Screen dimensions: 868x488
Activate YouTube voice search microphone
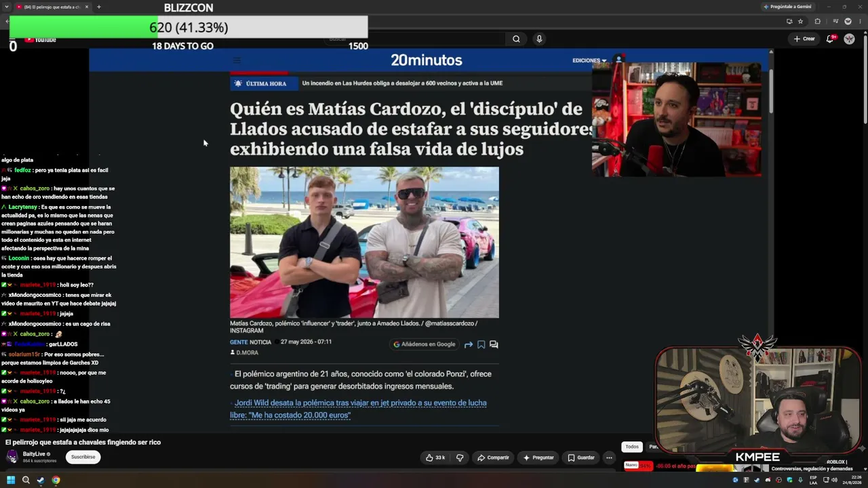(539, 39)
